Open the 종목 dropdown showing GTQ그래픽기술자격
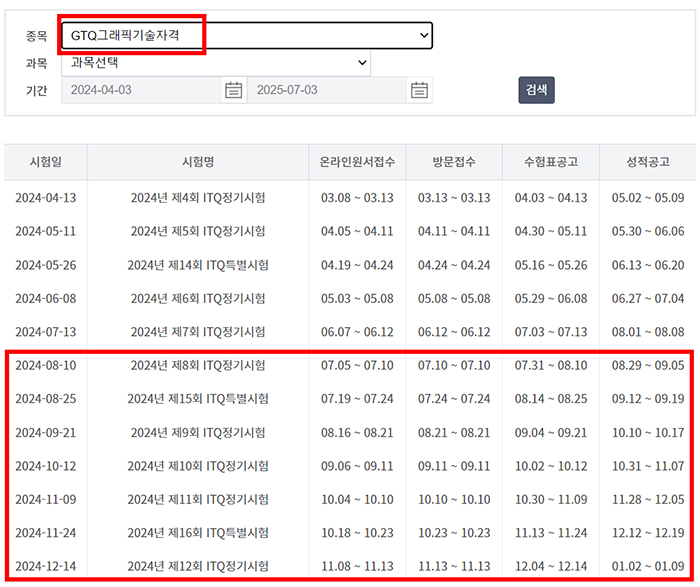The image size is (700, 587). tap(247, 35)
